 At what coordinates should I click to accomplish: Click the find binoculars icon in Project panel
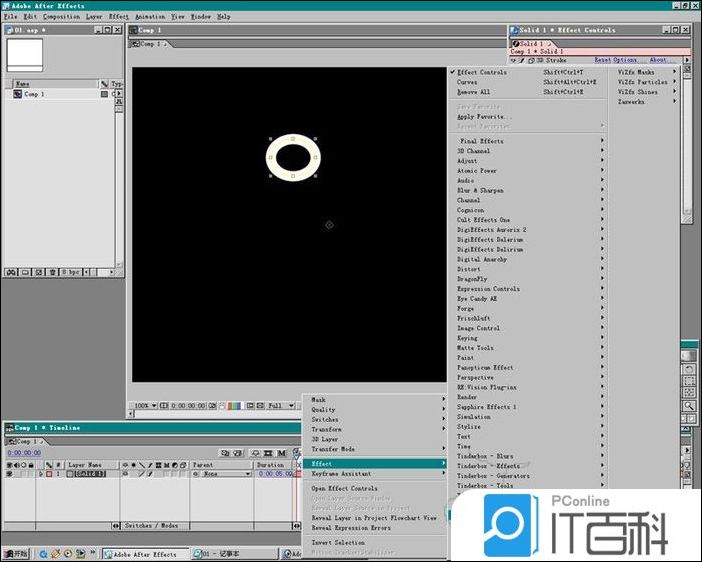[x=13, y=272]
